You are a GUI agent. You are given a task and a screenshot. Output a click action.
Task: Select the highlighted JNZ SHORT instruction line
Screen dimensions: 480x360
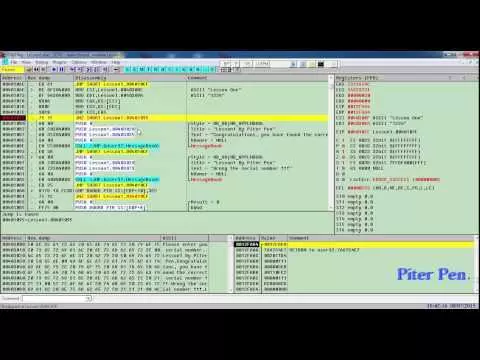[164, 118]
